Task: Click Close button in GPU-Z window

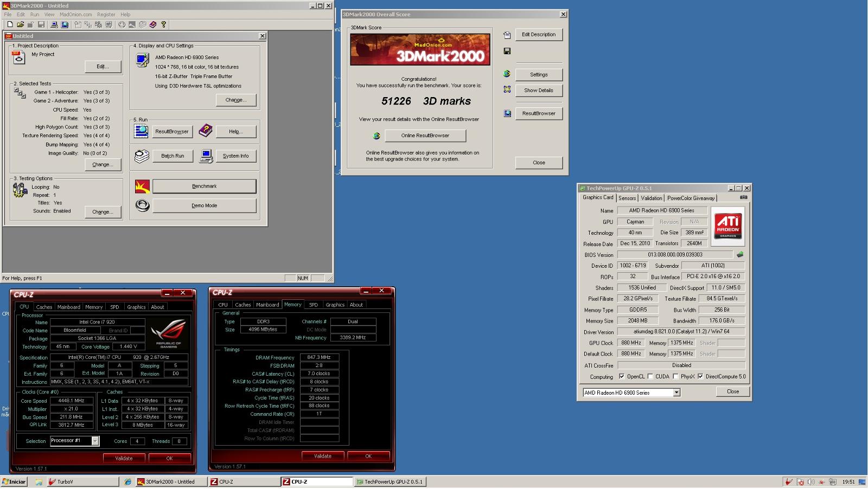Action: pos(733,391)
